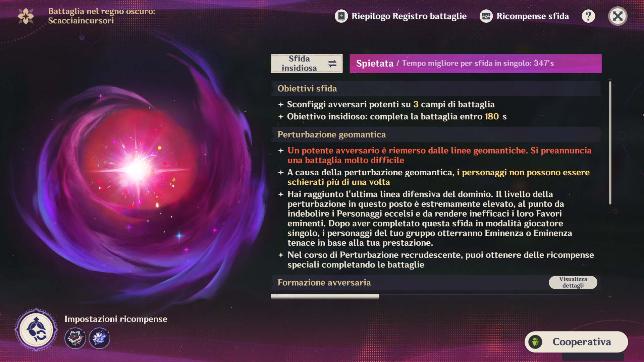
Task: Click the glowing red orb enemy portal image
Action: point(138,168)
